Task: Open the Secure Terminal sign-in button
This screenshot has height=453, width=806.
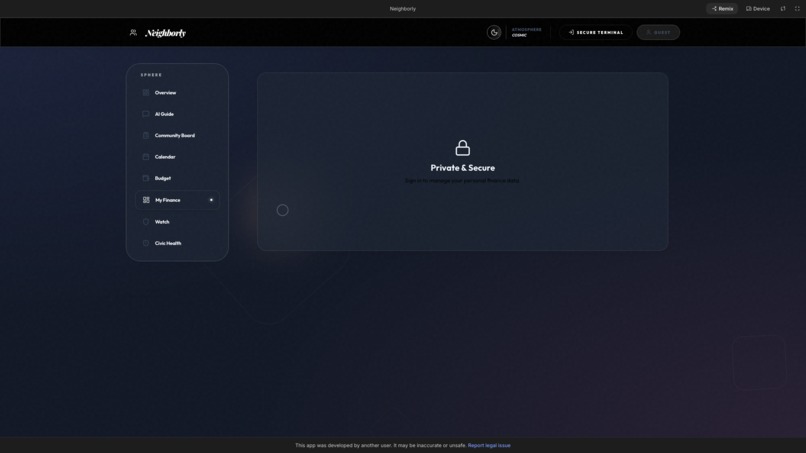Action: pyautogui.click(x=595, y=32)
